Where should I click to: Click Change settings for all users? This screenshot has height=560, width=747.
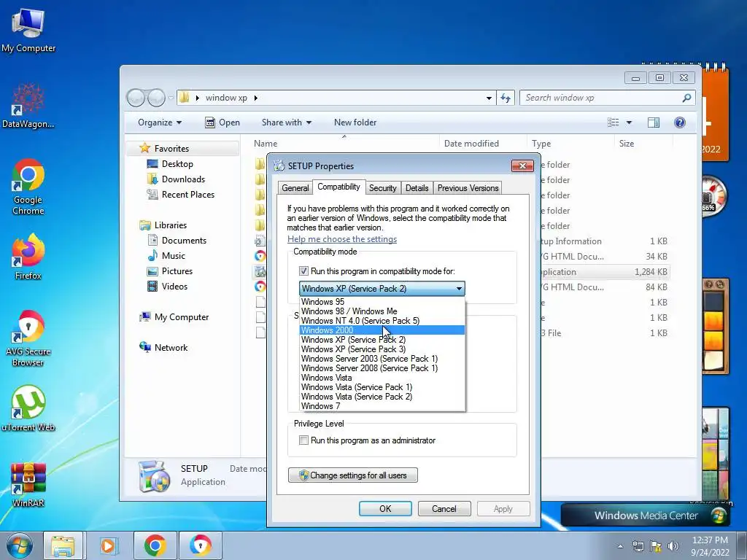[353, 475]
